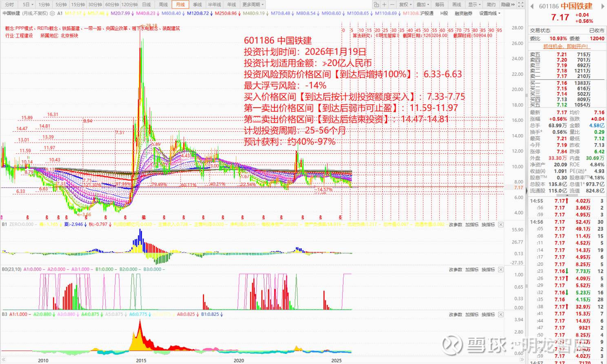Click 换指标 in the B3 panel
Image resolution: width=607 pixels, height=364 pixels.
488,315
